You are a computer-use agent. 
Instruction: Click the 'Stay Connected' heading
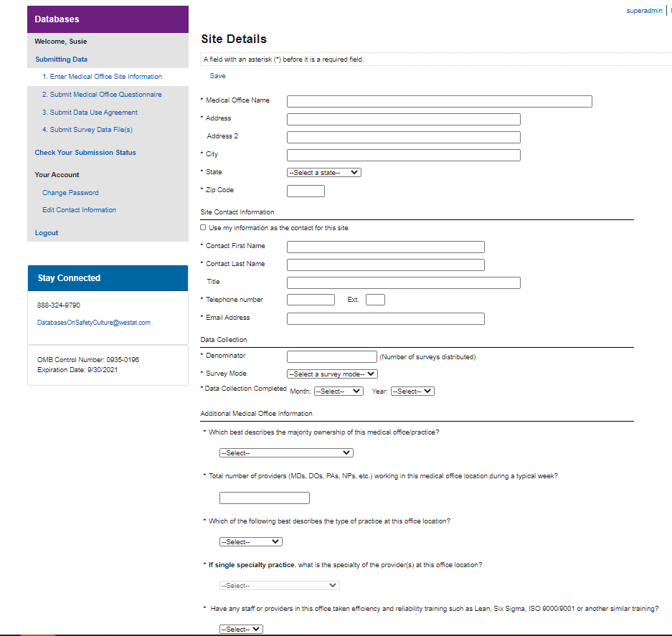tap(69, 277)
